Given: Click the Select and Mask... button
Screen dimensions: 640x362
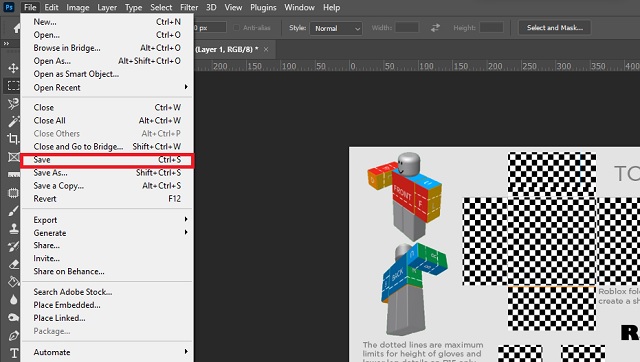Looking at the screenshot, I should (555, 28).
